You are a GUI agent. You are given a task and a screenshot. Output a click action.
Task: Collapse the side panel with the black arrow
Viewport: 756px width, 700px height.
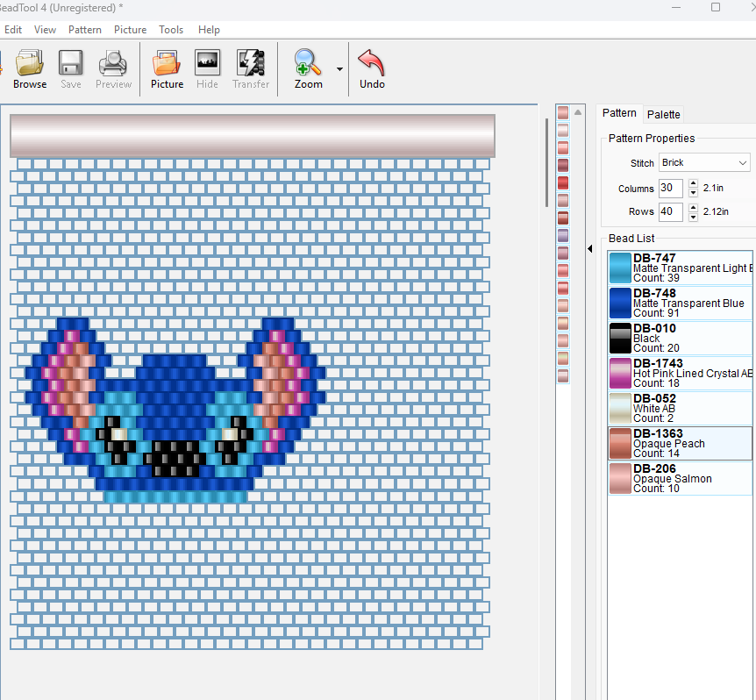590,249
